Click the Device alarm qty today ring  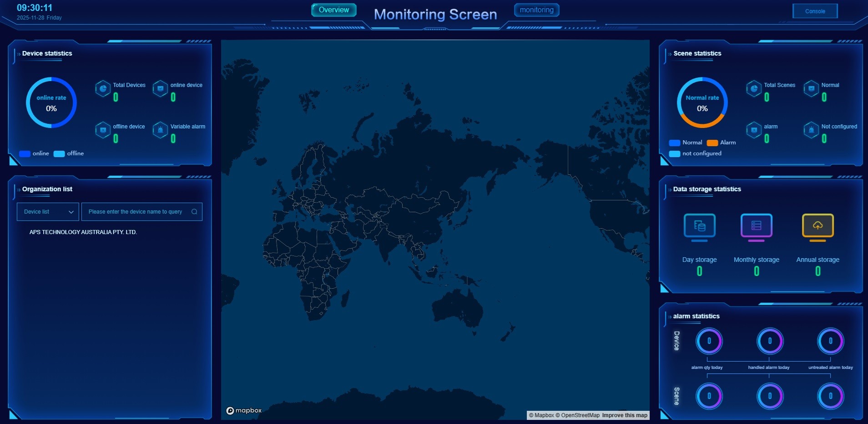point(709,341)
